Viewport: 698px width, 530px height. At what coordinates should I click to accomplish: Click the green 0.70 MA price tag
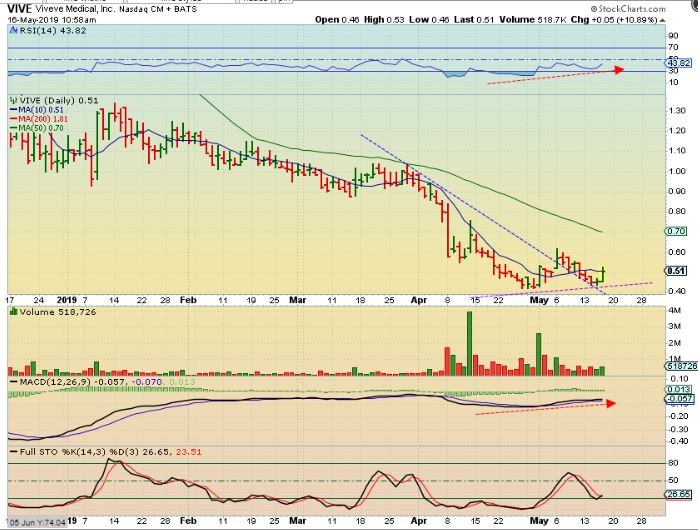tap(679, 230)
